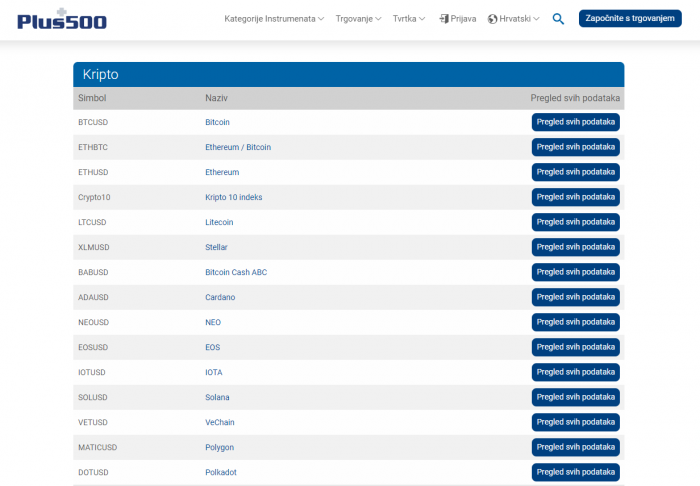The width and height of the screenshot is (700, 486).
Task: Click the Litecoin name link
Action: tap(219, 222)
